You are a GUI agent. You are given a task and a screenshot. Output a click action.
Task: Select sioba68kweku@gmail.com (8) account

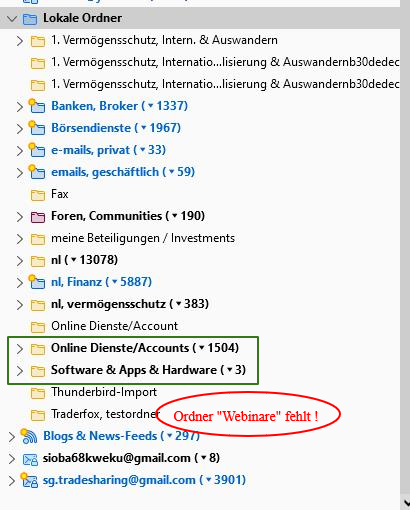[131, 458]
